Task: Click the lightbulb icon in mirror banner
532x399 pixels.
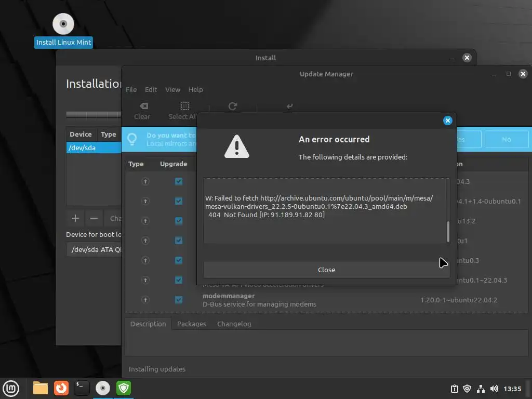Action: pyautogui.click(x=132, y=139)
